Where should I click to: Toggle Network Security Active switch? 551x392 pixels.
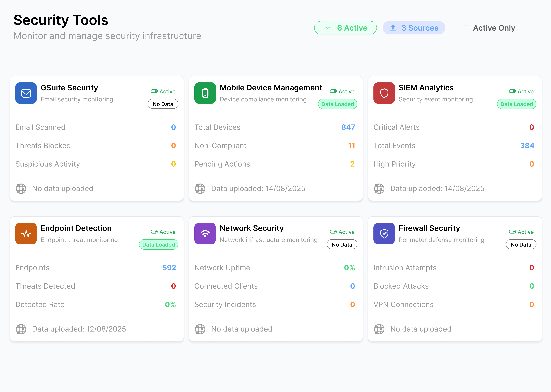point(333,232)
